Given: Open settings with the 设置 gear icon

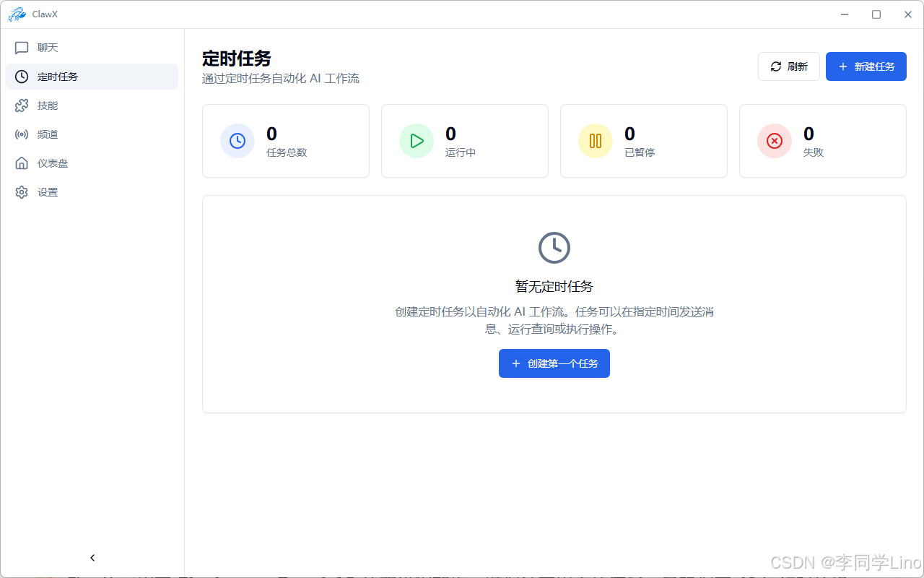Looking at the screenshot, I should tap(22, 191).
